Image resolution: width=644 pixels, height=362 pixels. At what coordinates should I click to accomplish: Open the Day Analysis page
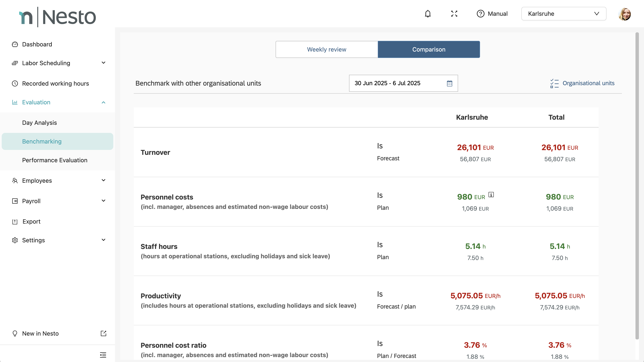pyautogui.click(x=39, y=123)
